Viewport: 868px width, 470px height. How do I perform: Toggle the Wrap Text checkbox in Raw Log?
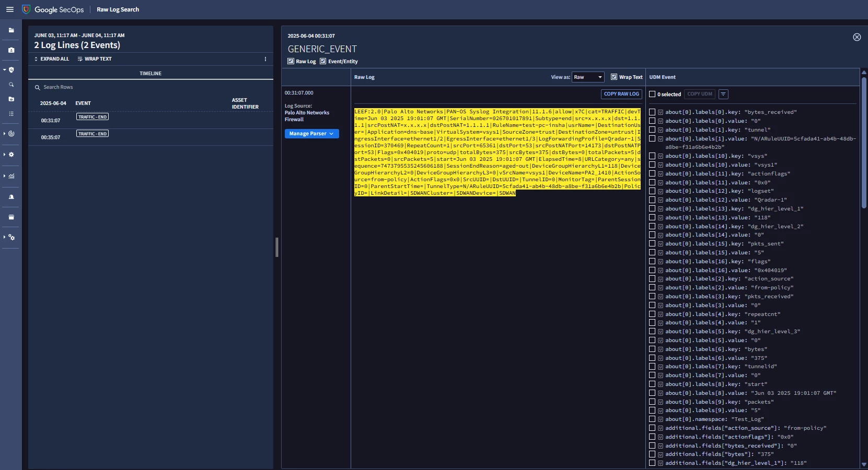[x=614, y=77]
